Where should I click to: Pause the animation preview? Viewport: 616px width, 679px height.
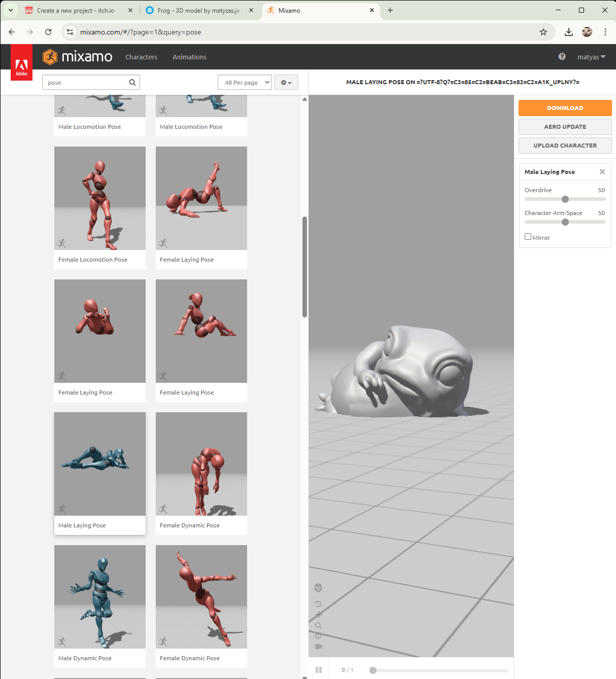point(319,670)
